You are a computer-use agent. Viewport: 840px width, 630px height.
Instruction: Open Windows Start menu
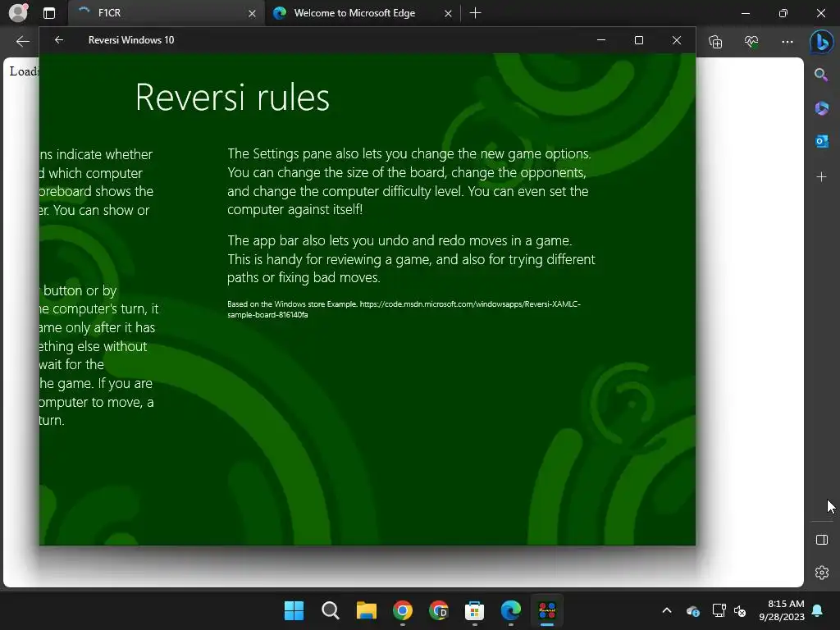pyautogui.click(x=294, y=610)
